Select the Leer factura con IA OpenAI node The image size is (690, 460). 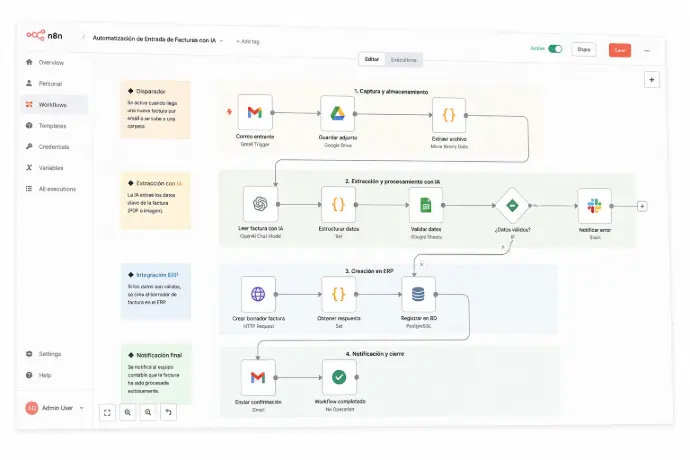261,204
